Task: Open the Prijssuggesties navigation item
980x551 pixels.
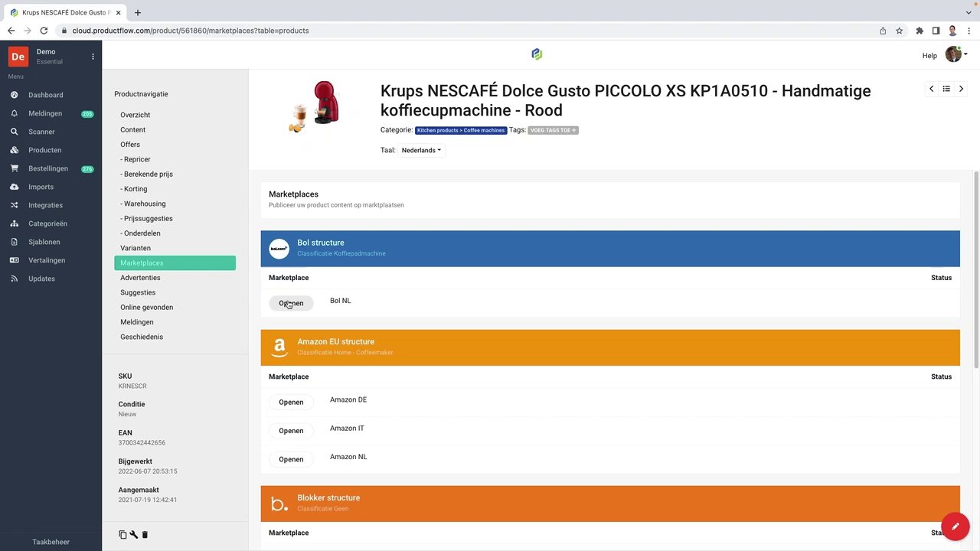Action: click(x=146, y=218)
